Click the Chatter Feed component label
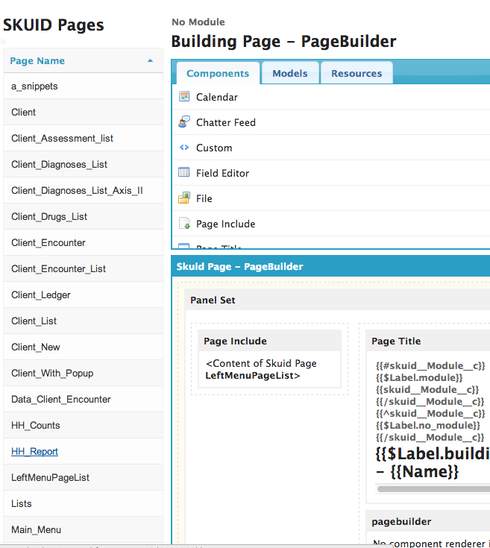 pos(226,122)
